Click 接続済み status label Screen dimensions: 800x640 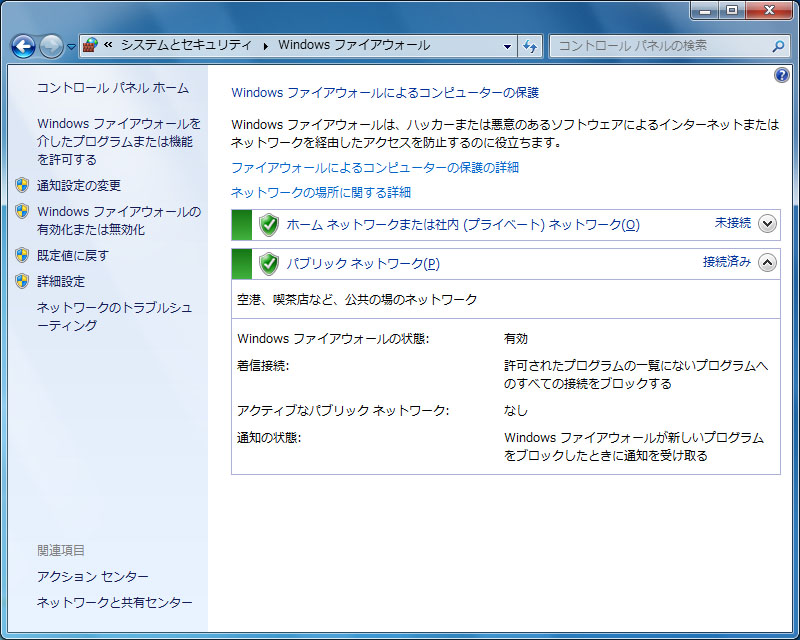[727, 262]
